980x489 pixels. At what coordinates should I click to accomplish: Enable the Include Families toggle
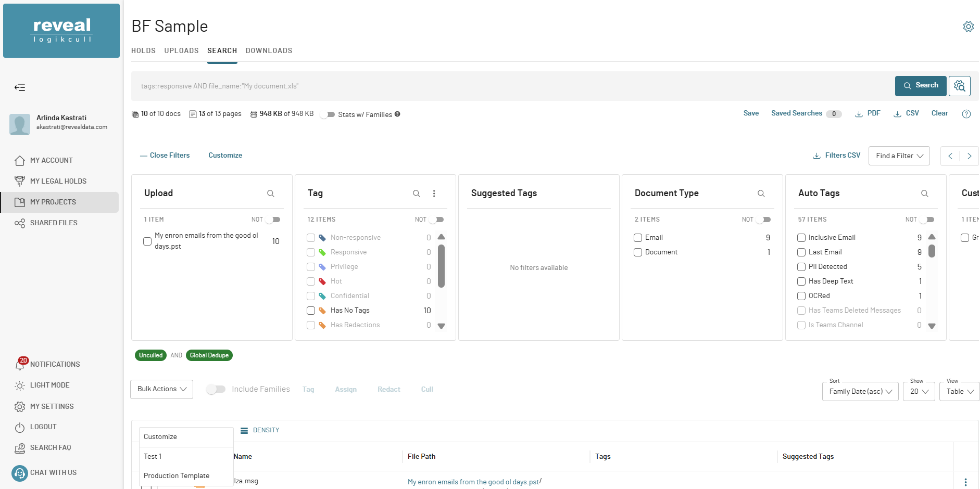pos(216,389)
